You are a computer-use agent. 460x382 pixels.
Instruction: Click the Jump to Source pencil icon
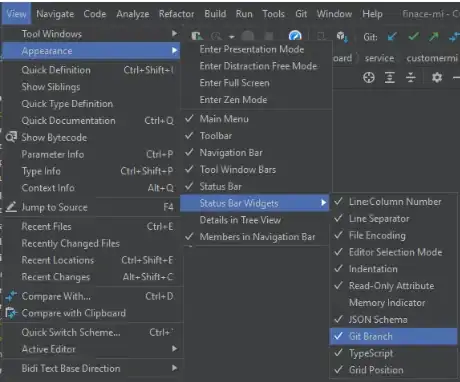(x=11, y=207)
